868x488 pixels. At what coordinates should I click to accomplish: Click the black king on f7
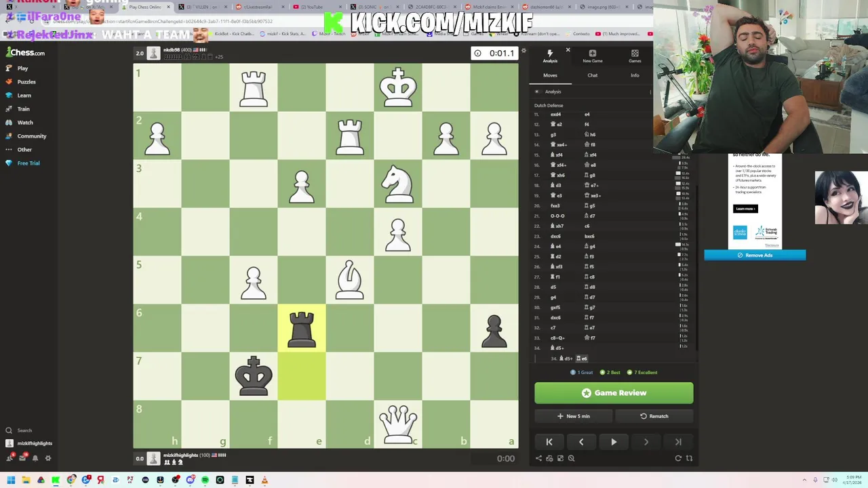point(254,376)
